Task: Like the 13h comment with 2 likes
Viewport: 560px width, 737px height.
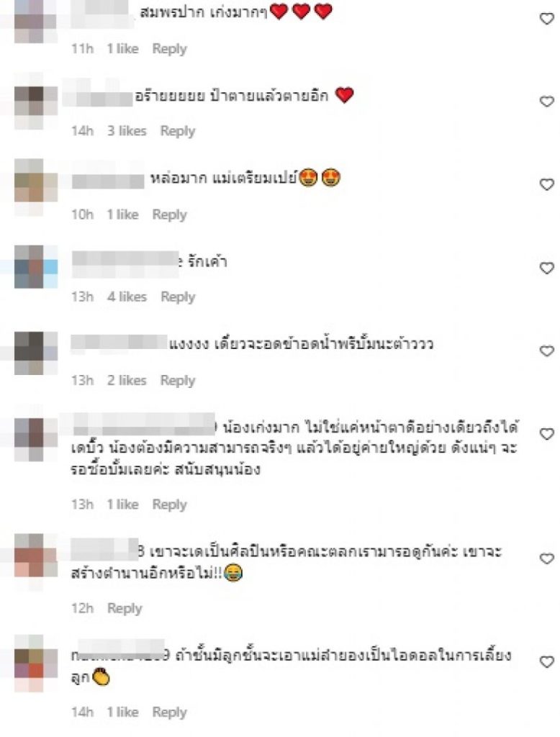Action: [546, 351]
